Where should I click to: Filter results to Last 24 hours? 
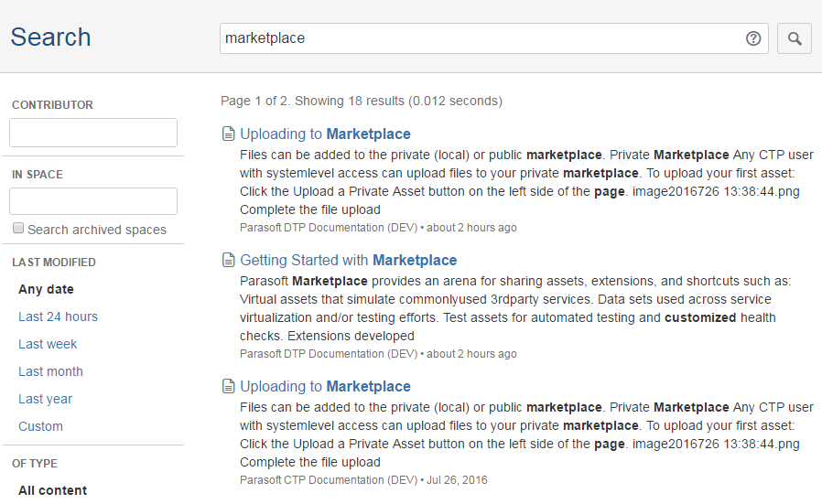tap(59, 316)
